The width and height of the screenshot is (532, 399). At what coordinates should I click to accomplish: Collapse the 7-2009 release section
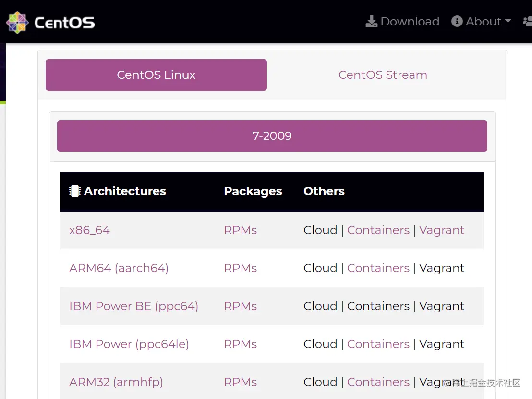click(272, 136)
